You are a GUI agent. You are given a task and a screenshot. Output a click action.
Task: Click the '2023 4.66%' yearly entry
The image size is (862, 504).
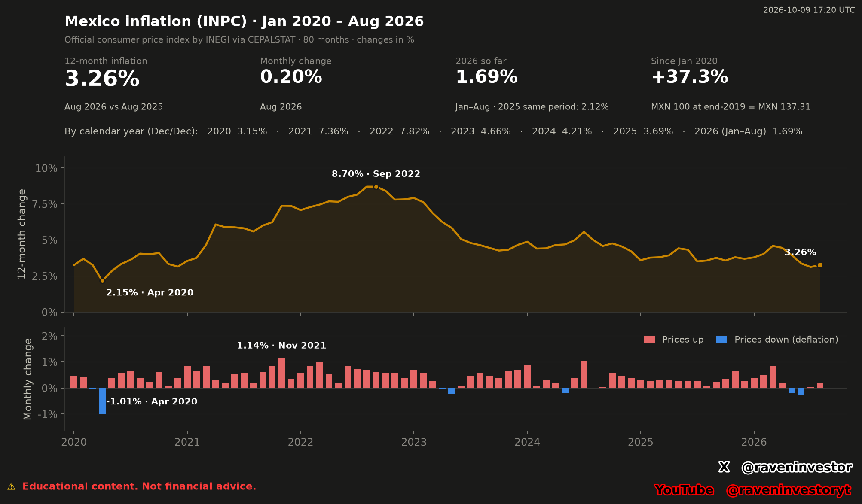click(480, 131)
